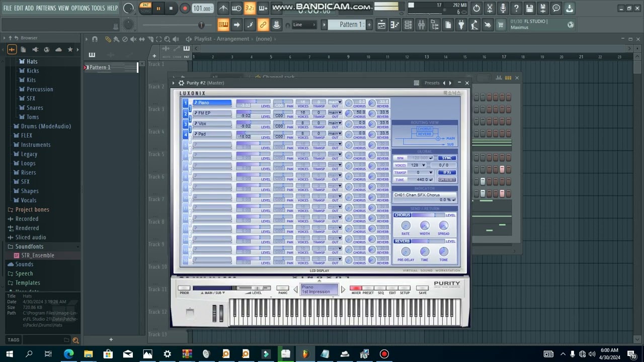Switch to Purity PRESET page

pos(368,289)
